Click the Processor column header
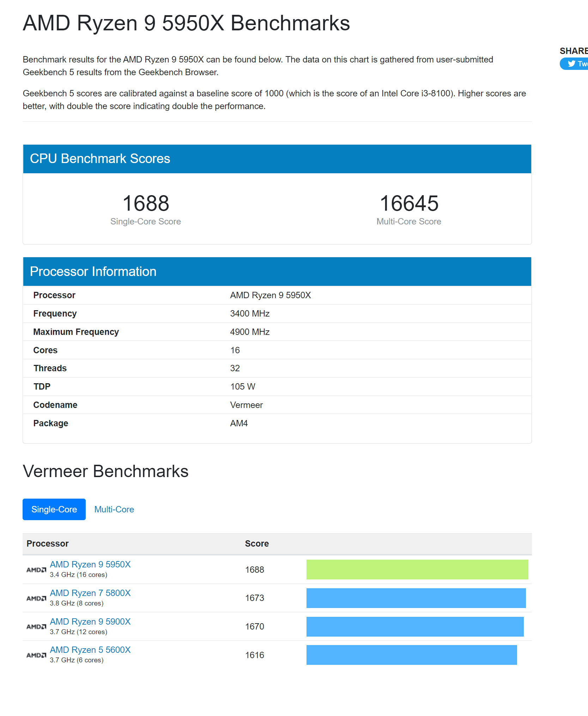This screenshot has width=588, height=716. coord(48,543)
